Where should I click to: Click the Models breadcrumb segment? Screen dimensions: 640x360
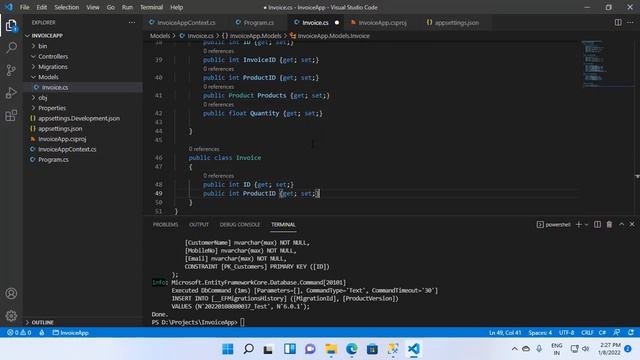click(160, 36)
